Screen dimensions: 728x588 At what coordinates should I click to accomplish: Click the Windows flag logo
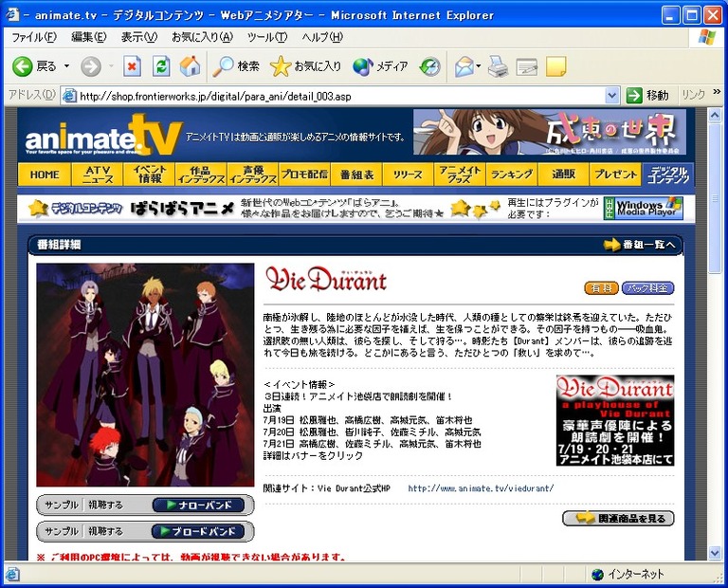click(x=706, y=37)
